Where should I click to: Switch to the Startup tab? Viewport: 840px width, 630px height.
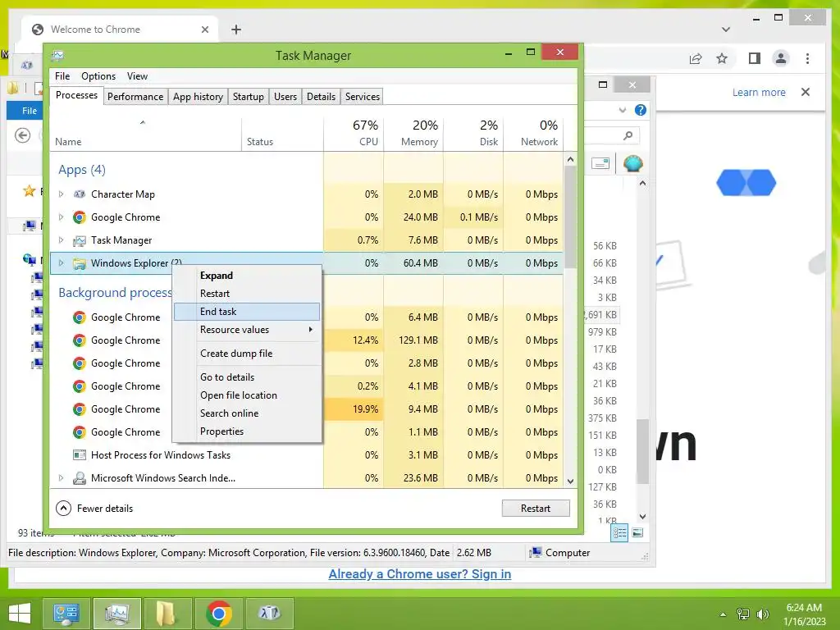click(x=248, y=97)
